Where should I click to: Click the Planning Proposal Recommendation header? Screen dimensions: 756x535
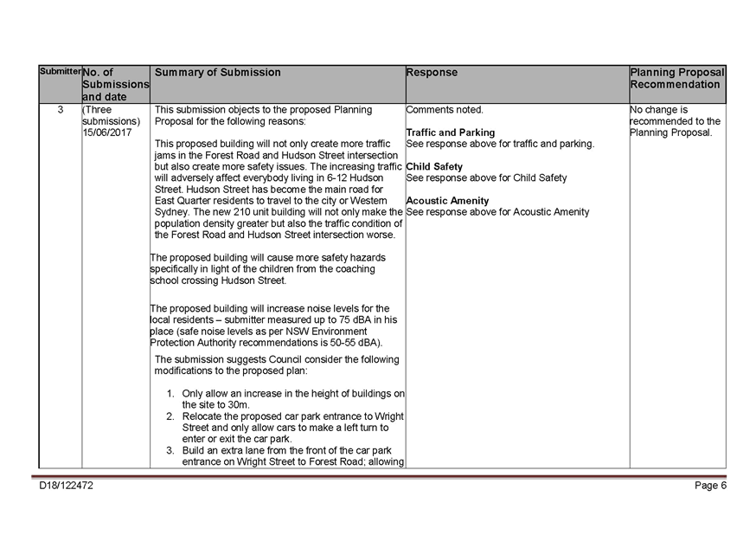[676, 79]
